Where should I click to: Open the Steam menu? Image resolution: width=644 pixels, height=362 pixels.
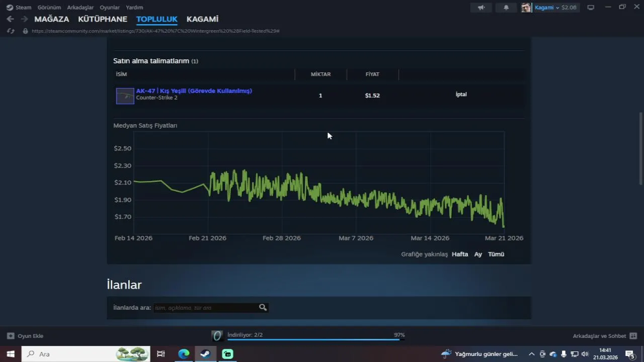pos(23,8)
